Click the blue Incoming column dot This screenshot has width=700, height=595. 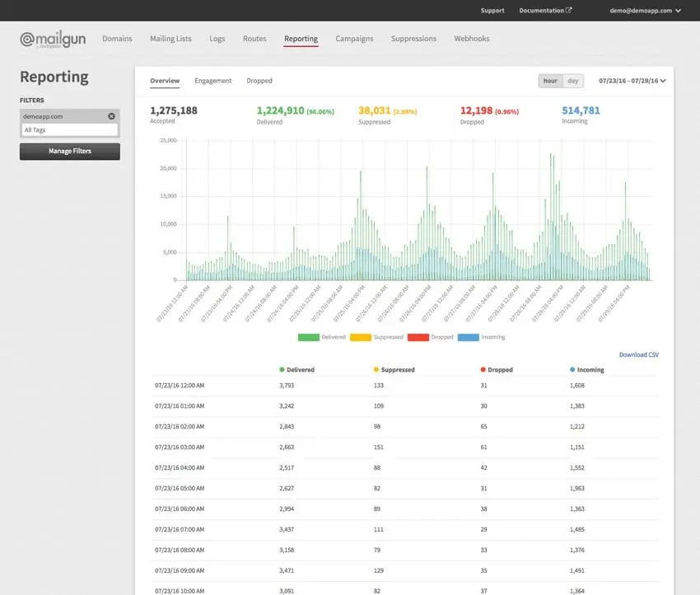pos(572,370)
